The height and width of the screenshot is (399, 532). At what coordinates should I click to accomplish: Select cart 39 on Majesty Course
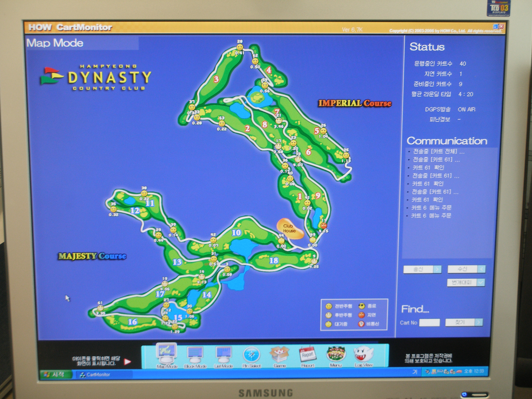[x=173, y=230]
